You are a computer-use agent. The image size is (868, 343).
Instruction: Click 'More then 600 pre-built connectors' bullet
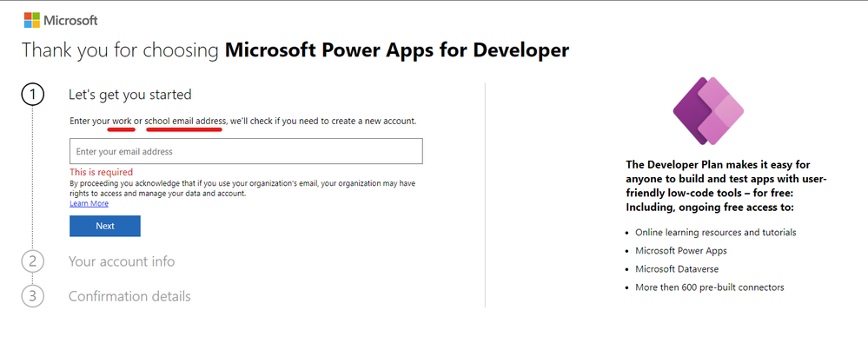tap(710, 287)
